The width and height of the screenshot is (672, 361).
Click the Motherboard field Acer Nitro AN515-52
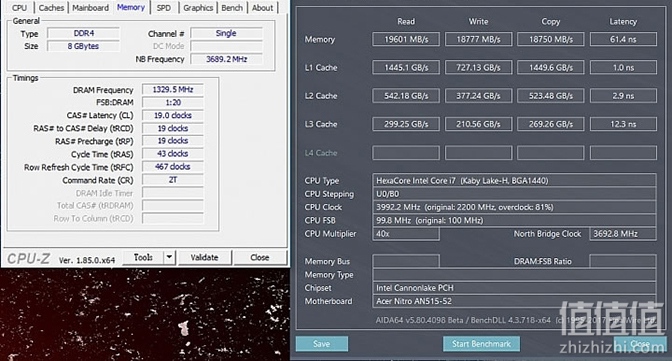(514, 301)
